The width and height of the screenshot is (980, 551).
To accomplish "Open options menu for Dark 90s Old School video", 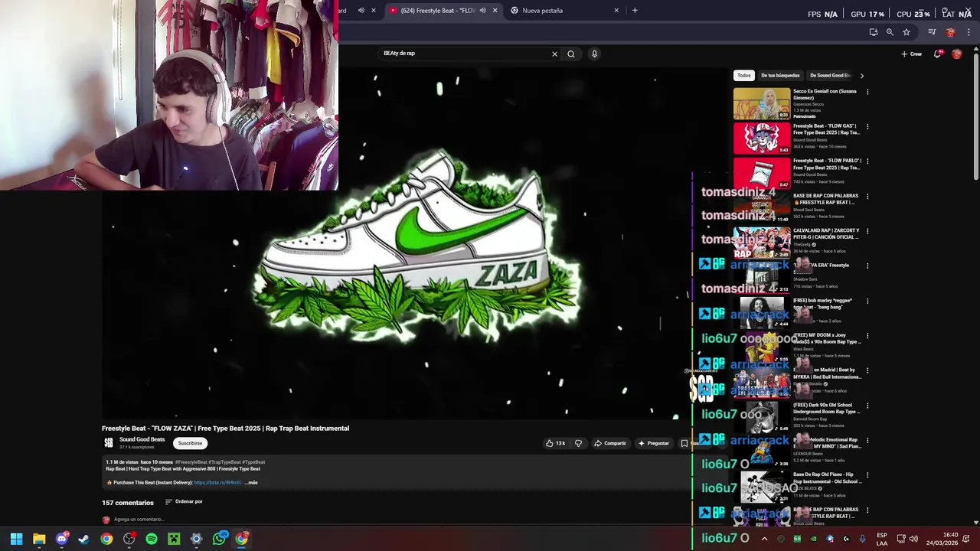I will 867,406.
